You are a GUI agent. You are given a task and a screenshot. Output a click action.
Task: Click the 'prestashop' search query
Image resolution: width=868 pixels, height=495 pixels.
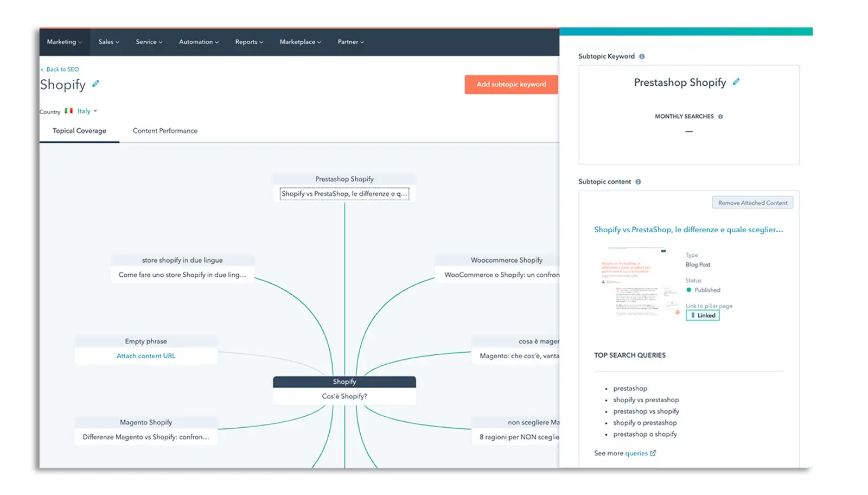(630, 389)
